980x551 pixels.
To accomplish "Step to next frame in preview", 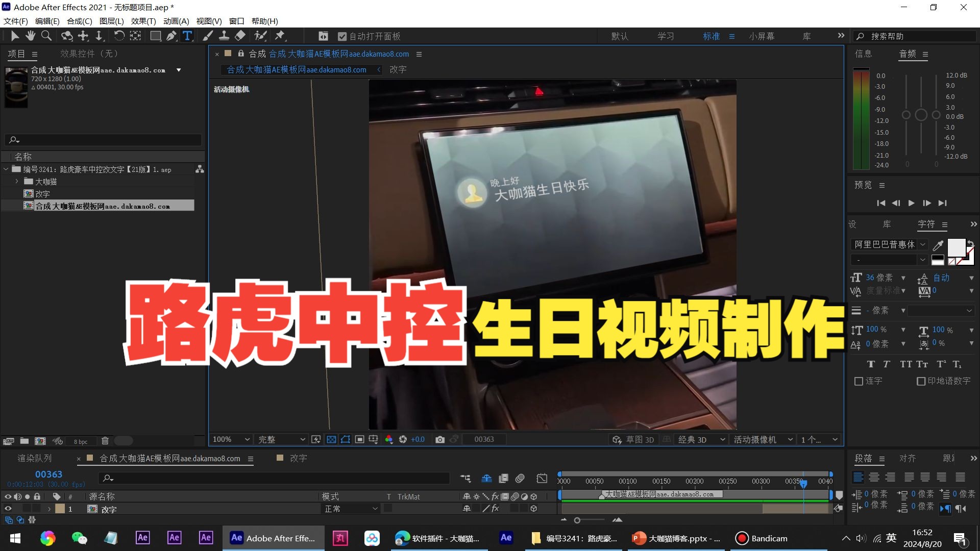I will (927, 203).
